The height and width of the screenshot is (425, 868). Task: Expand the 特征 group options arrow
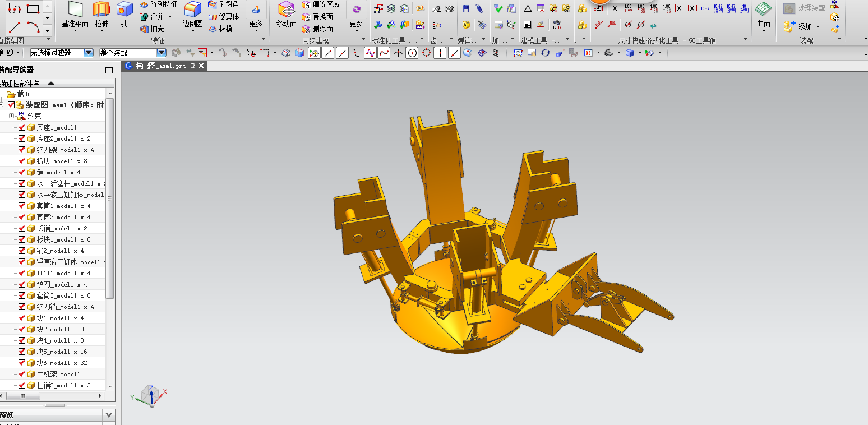264,40
